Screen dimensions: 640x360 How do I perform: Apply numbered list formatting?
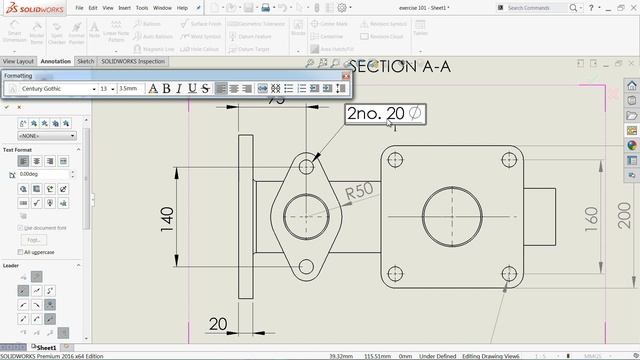tap(302, 89)
